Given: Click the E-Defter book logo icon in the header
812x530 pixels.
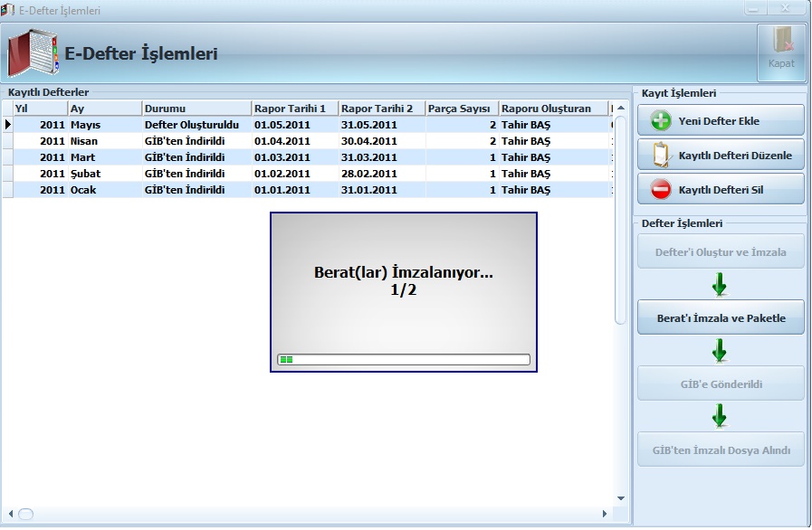Looking at the screenshot, I should pos(32,52).
